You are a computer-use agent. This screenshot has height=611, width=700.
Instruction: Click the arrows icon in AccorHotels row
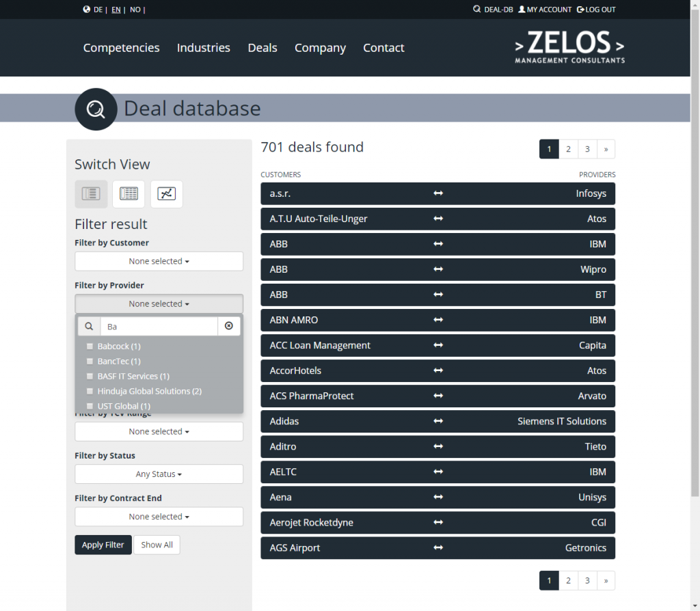pyautogui.click(x=438, y=370)
